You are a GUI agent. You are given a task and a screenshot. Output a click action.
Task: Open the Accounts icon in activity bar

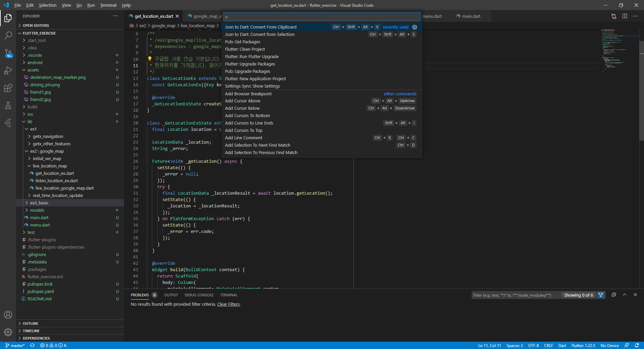tap(8, 315)
